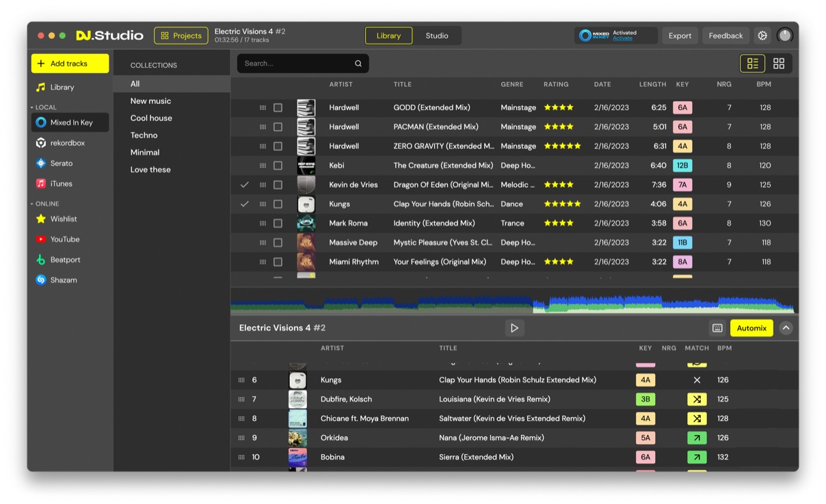Open the Mixed In Key library in sidebar
This screenshot has height=504, width=826.
click(70, 122)
